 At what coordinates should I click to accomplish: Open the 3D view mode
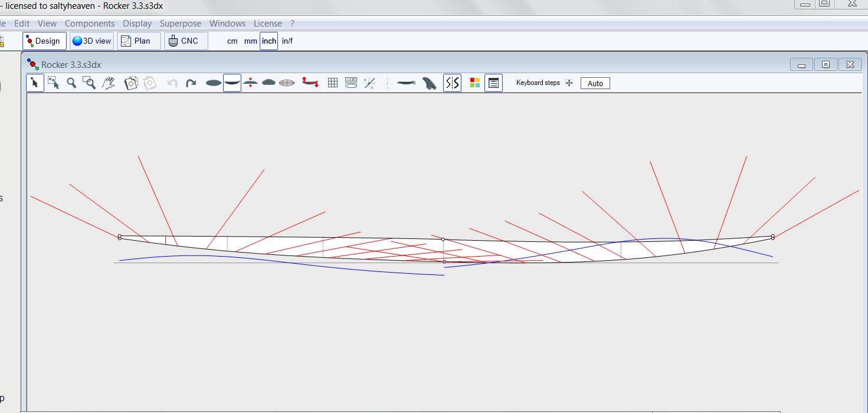click(x=91, y=41)
